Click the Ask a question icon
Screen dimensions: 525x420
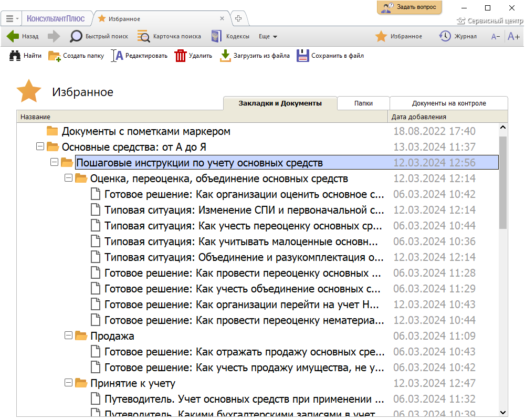pos(388,8)
